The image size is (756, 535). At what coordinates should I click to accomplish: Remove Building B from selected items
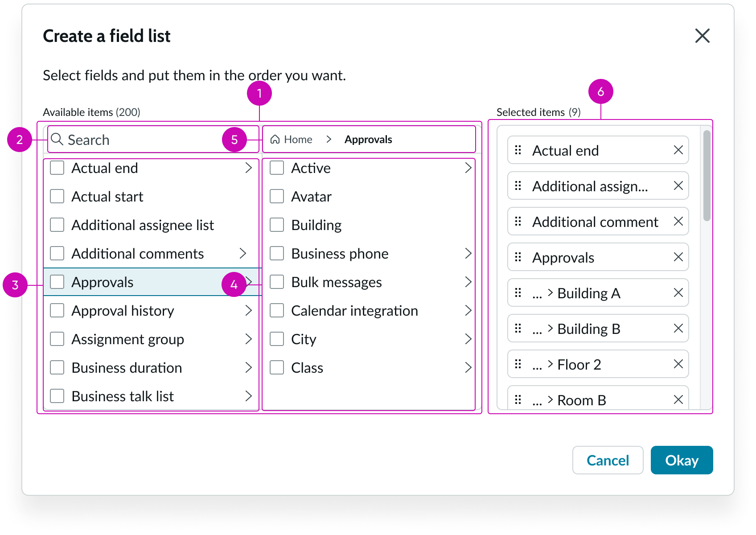click(678, 329)
